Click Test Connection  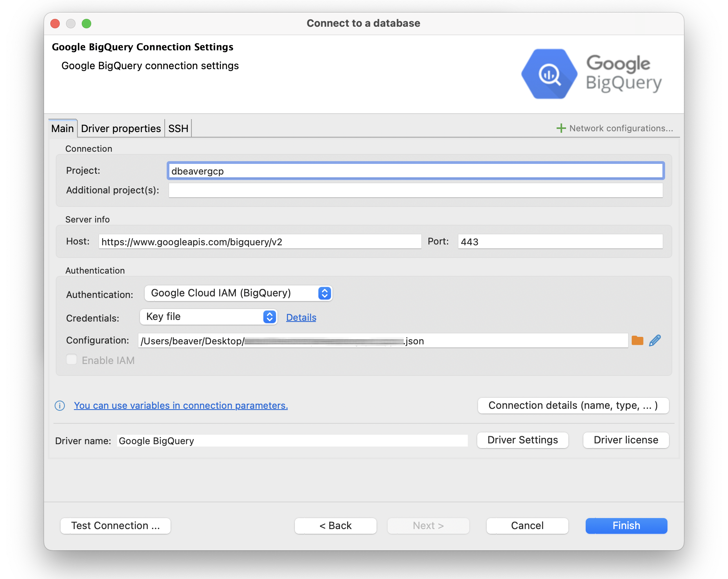[115, 526]
